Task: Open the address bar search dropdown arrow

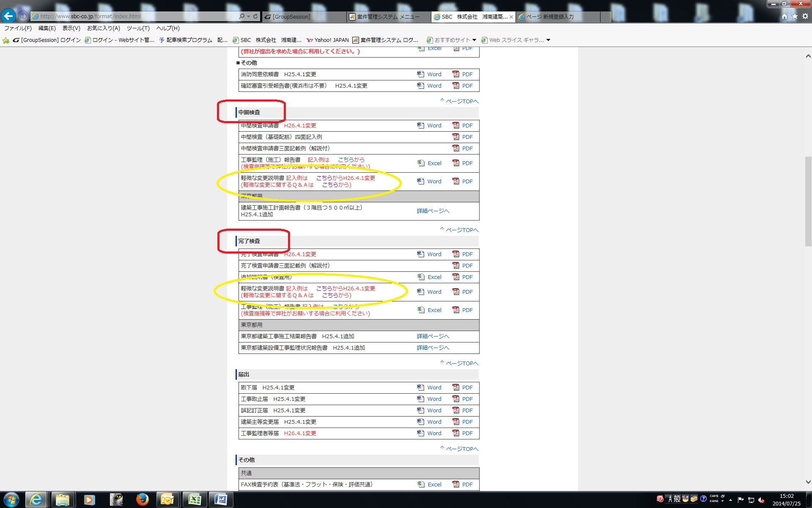Action: [248, 16]
